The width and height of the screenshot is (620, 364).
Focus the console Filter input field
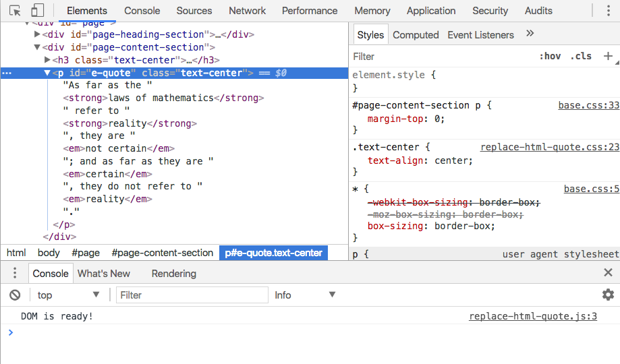pos(192,295)
